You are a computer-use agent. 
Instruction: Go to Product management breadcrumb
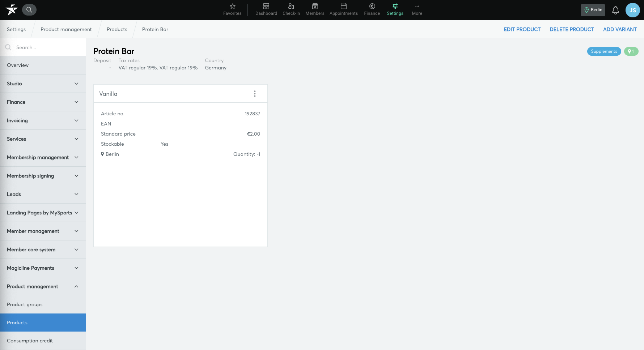66,29
